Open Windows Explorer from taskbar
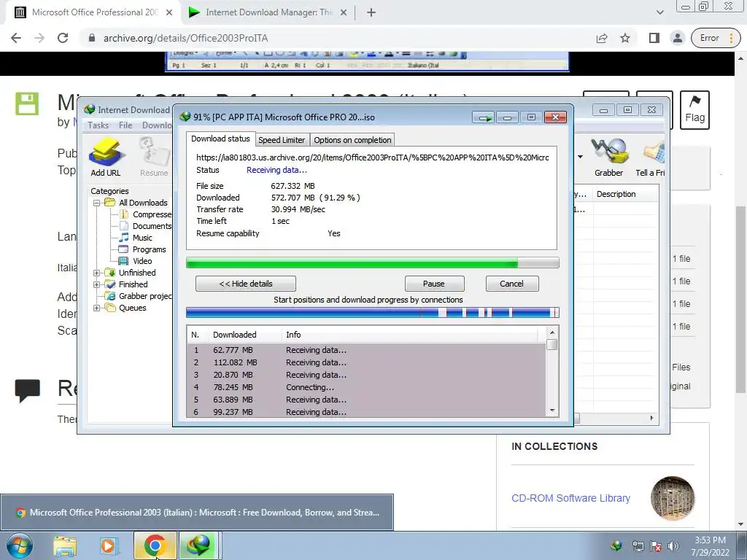Viewport: 747px width, 560px height. tap(65, 545)
